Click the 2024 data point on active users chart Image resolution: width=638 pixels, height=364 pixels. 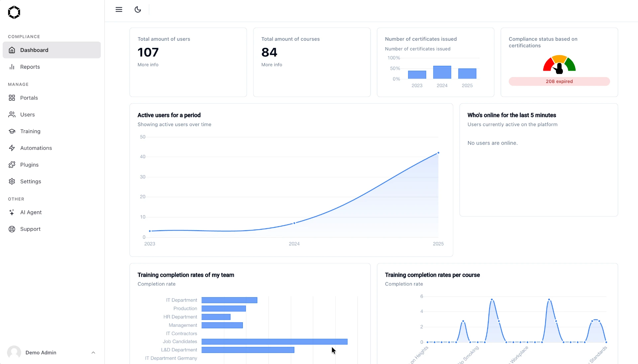tap(294, 223)
